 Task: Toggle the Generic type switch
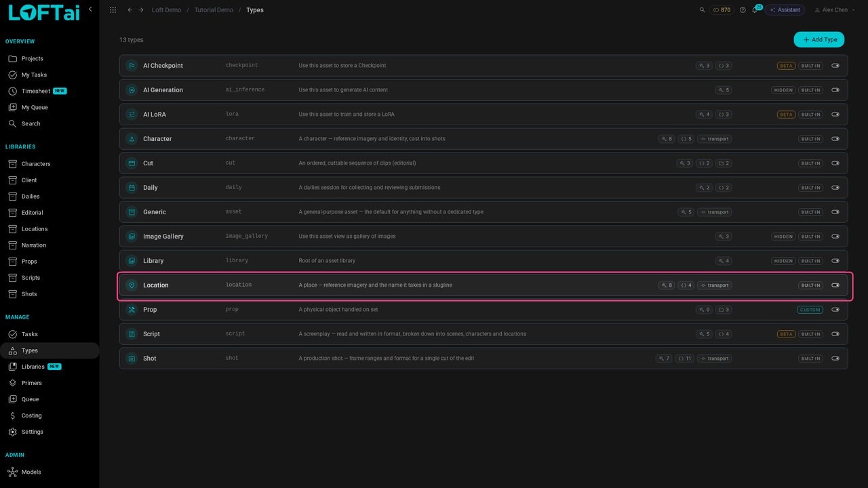tap(835, 212)
